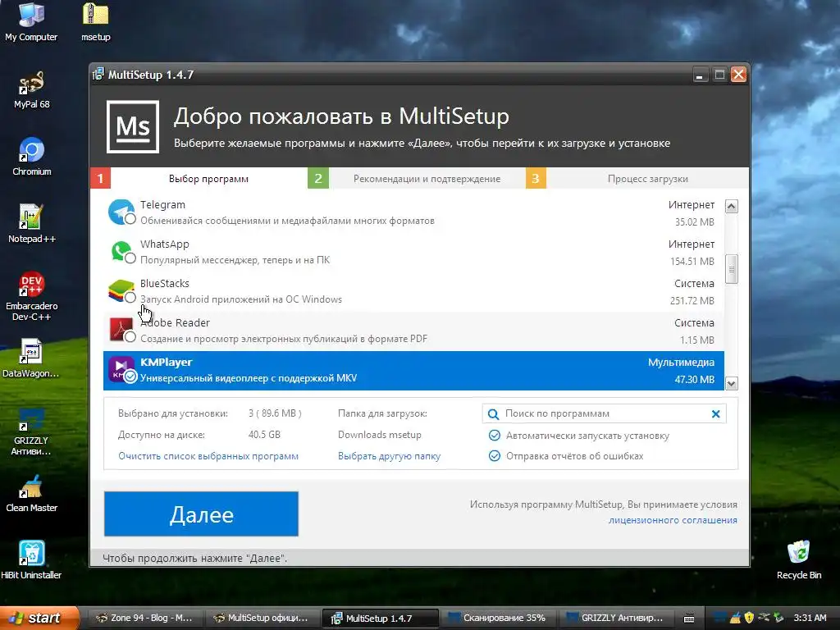Image resolution: width=840 pixels, height=630 pixels.
Task: Click Downloads msetup folder path text
Action: [x=379, y=435]
